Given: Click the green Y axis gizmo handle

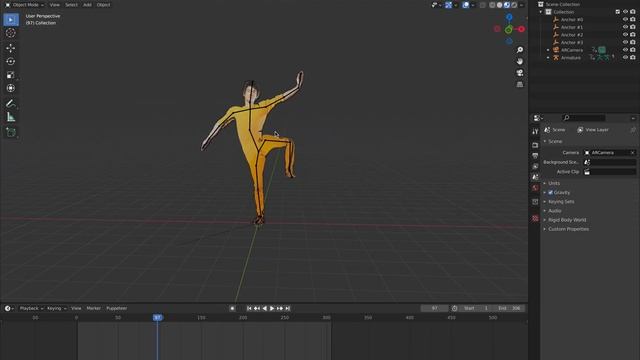Looking at the screenshot, I should pos(509,30).
